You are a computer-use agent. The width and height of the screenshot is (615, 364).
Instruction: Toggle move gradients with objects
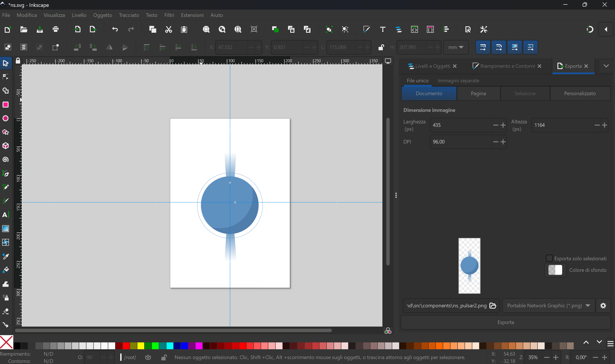(x=515, y=47)
